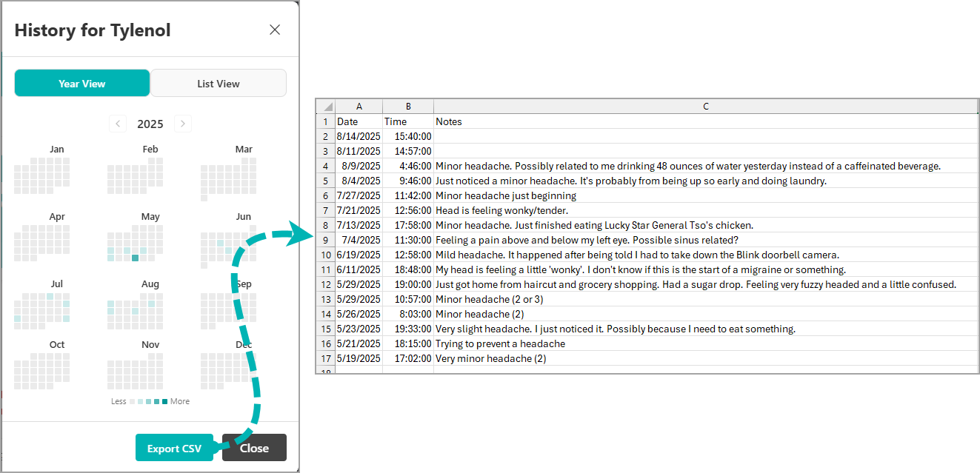The image size is (980, 473).
Task: Select the Year View tab
Action: coord(82,84)
